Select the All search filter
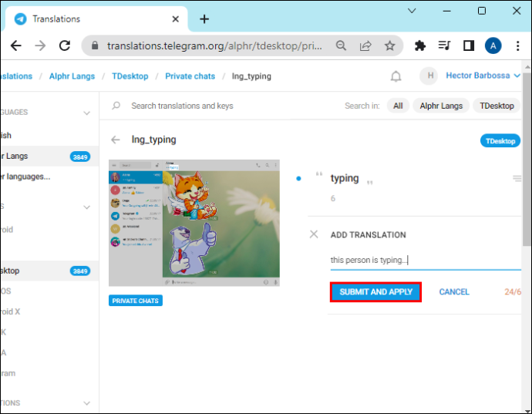Viewport: 532px width, 414px height. pyautogui.click(x=398, y=106)
